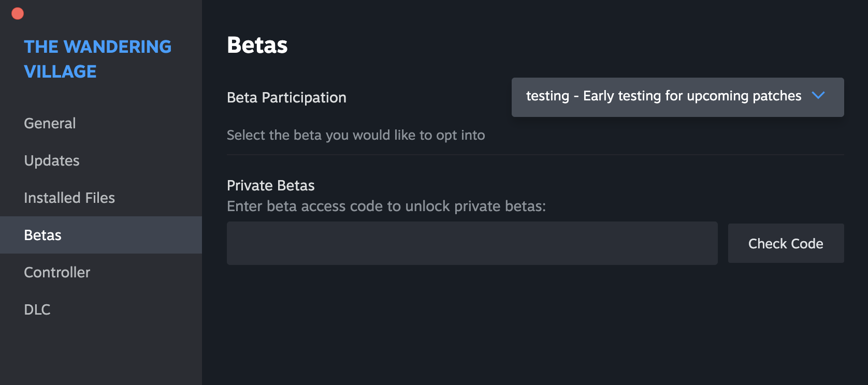Close the properties window with red button
This screenshot has width=868, height=385.
pyautogui.click(x=18, y=13)
